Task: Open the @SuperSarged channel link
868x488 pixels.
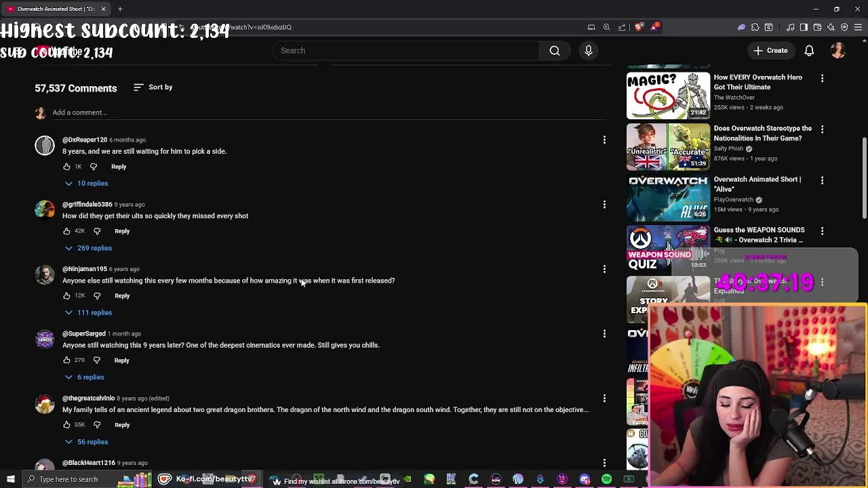Action: [x=84, y=333]
